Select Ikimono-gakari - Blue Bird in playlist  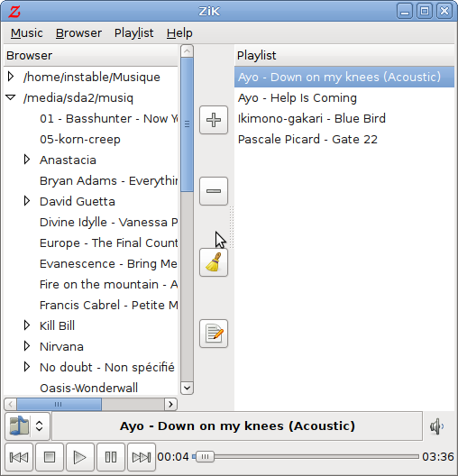312,118
